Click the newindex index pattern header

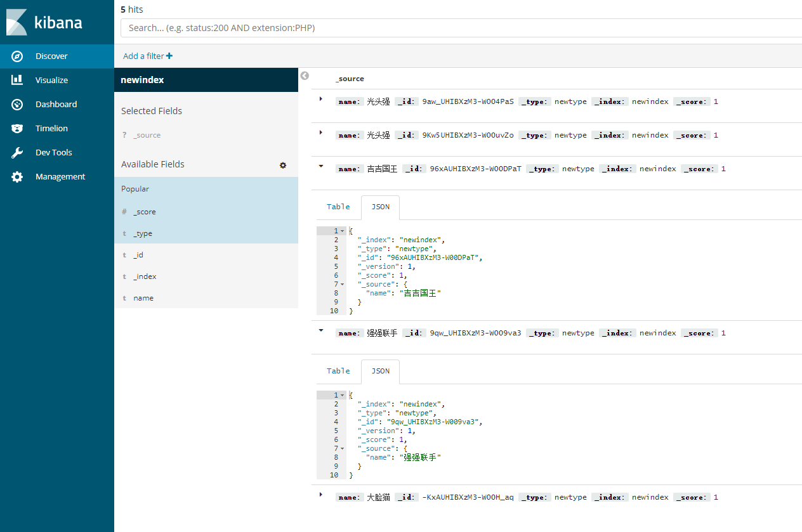[206, 80]
